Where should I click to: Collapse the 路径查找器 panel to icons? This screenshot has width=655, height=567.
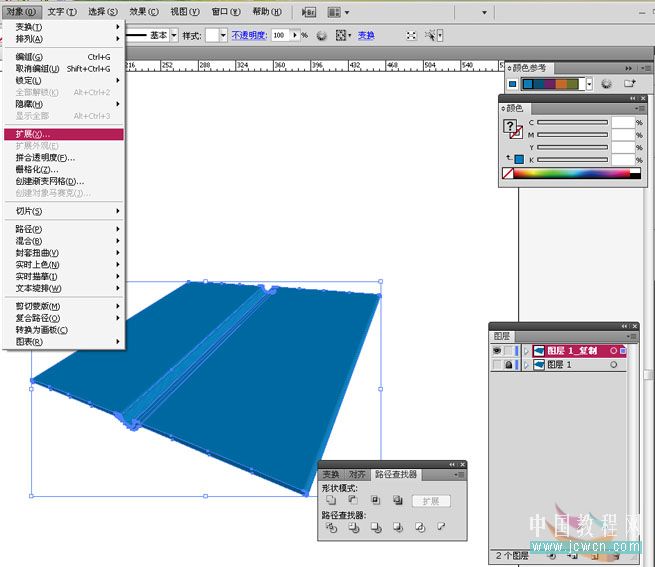coord(452,465)
